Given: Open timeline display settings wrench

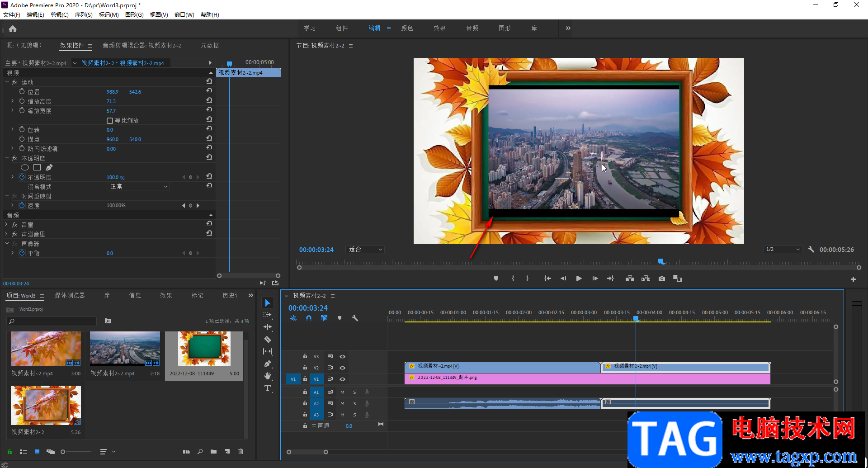Looking at the screenshot, I should point(355,318).
